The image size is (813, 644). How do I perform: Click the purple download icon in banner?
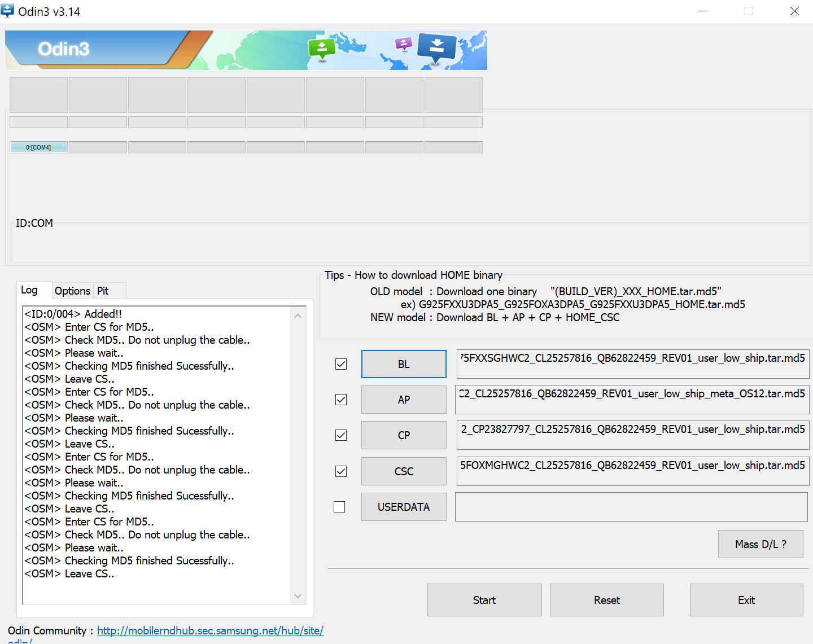(x=404, y=43)
